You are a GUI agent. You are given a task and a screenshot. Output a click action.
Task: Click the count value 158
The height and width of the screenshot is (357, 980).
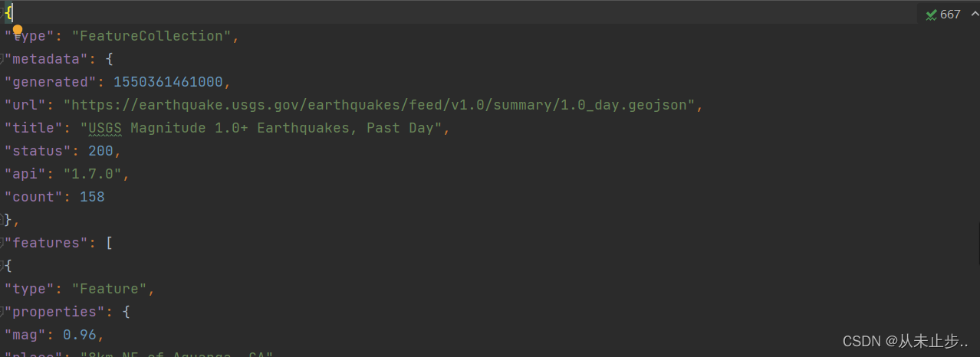click(92, 197)
